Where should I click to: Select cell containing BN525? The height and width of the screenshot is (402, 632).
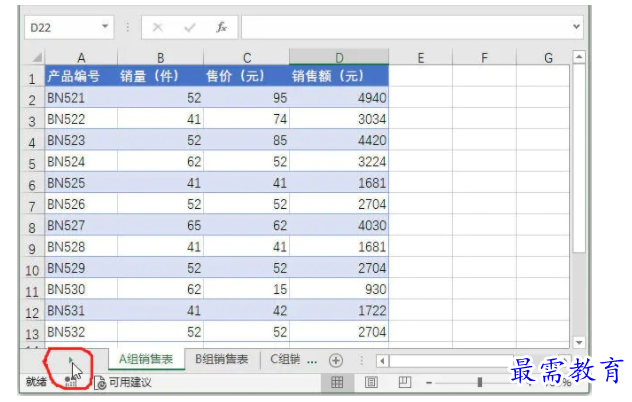click(81, 183)
